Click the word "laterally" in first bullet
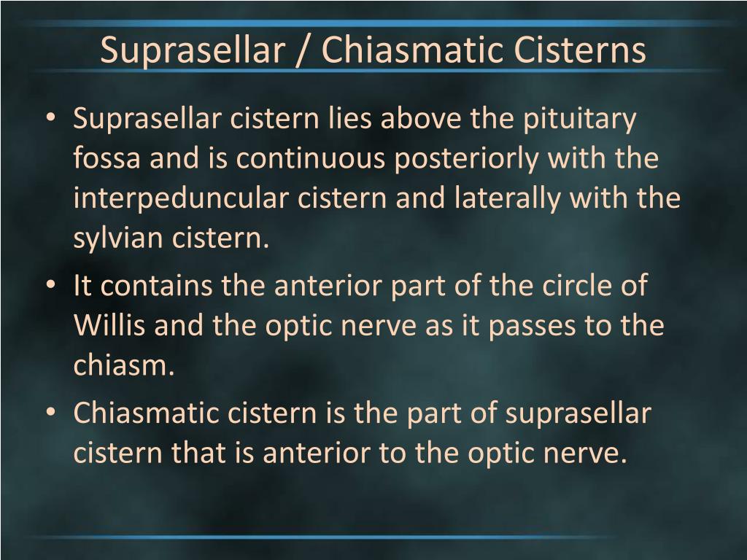The image size is (747, 560). pos(508,198)
